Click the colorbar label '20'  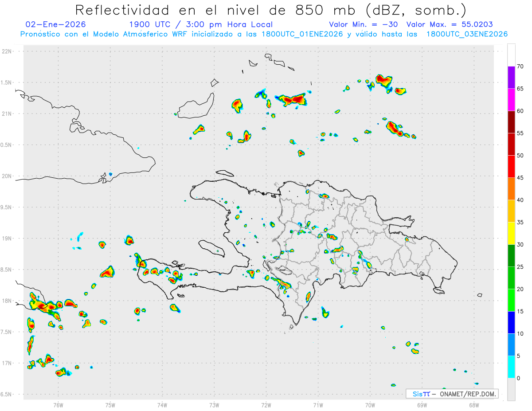pyautogui.click(x=520, y=289)
